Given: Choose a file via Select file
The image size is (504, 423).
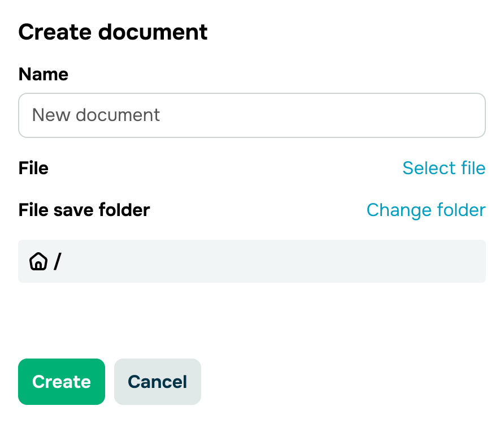Looking at the screenshot, I should click(x=444, y=168).
